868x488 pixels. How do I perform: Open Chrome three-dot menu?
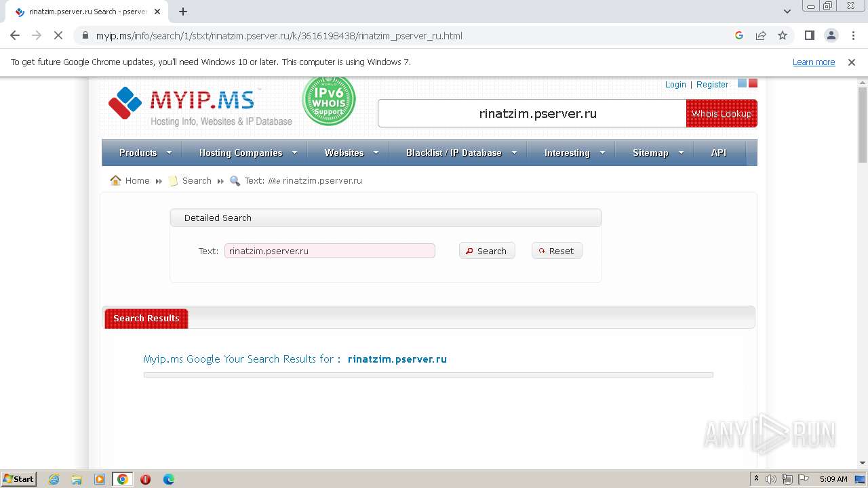point(852,35)
